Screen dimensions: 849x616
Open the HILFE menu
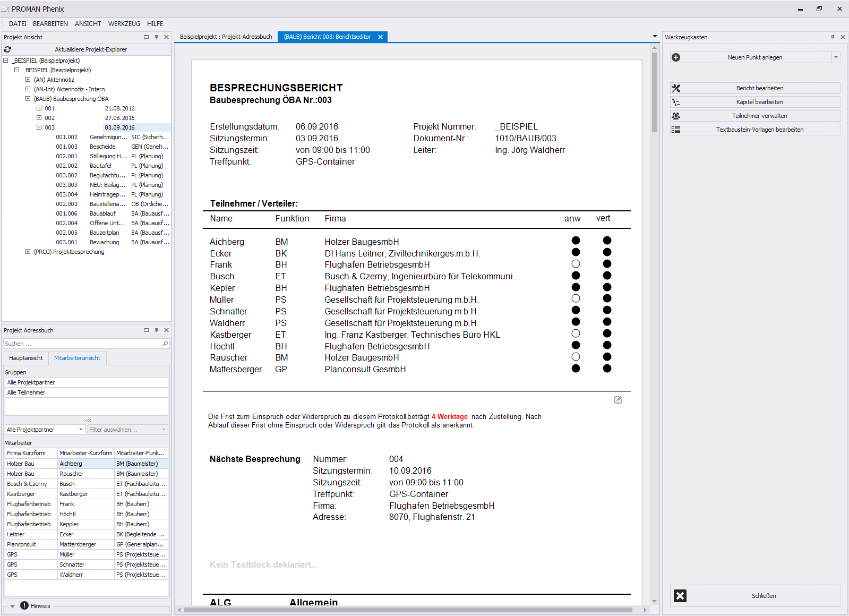[155, 24]
